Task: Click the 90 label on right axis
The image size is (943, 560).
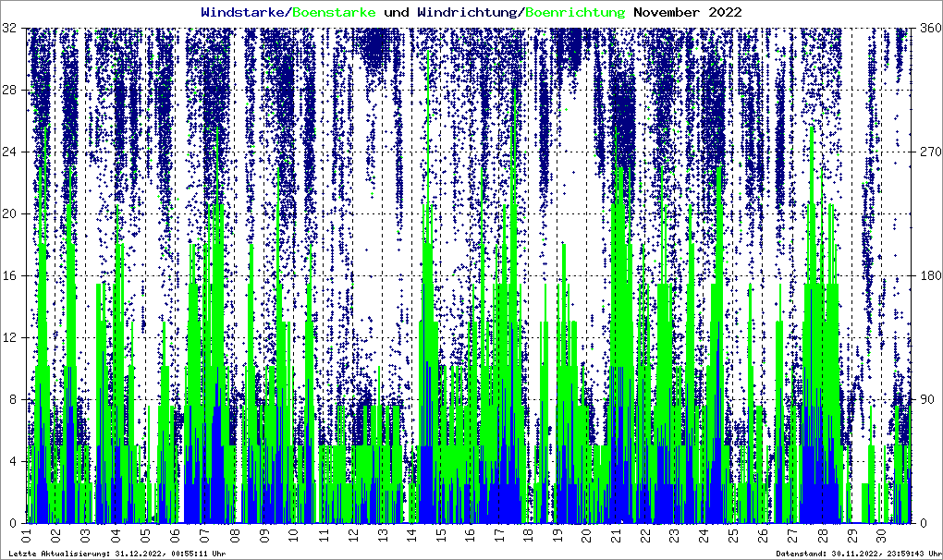Action: point(923,399)
